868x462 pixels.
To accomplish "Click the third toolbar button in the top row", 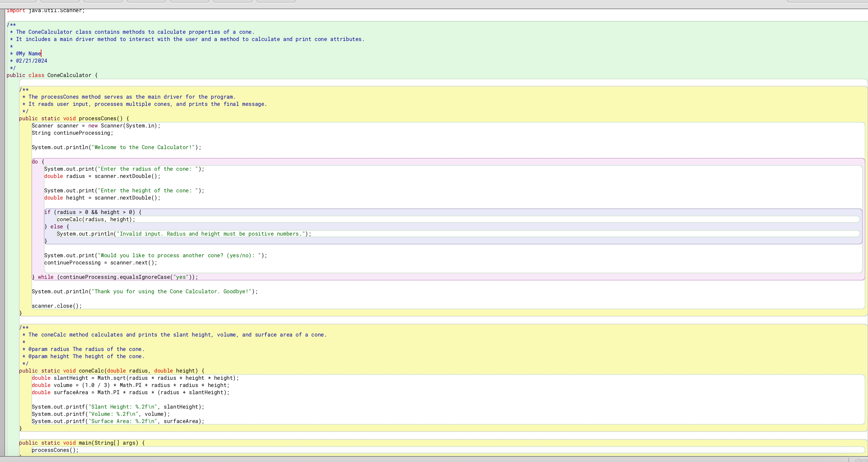I will 103,1.
